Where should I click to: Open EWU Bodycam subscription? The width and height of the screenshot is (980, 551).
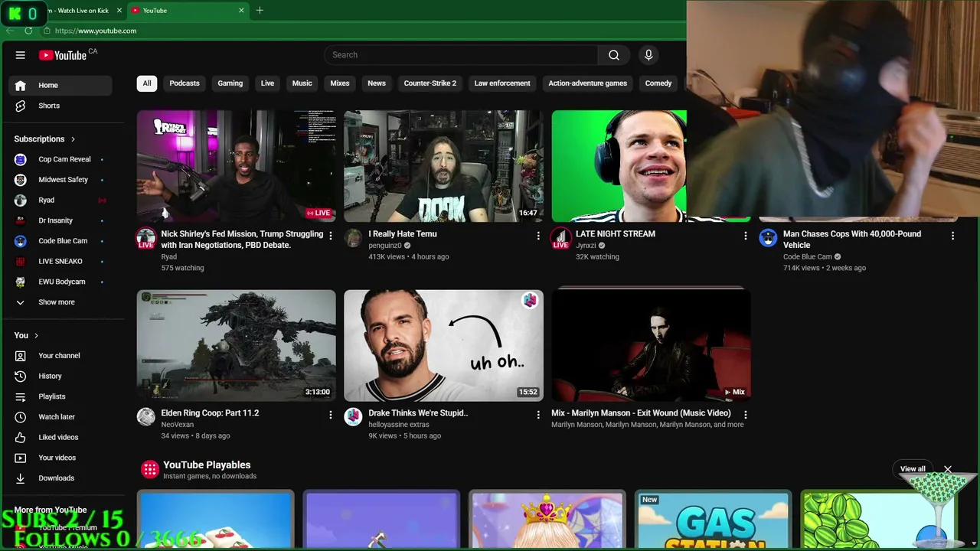pyautogui.click(x=60, y=282)
